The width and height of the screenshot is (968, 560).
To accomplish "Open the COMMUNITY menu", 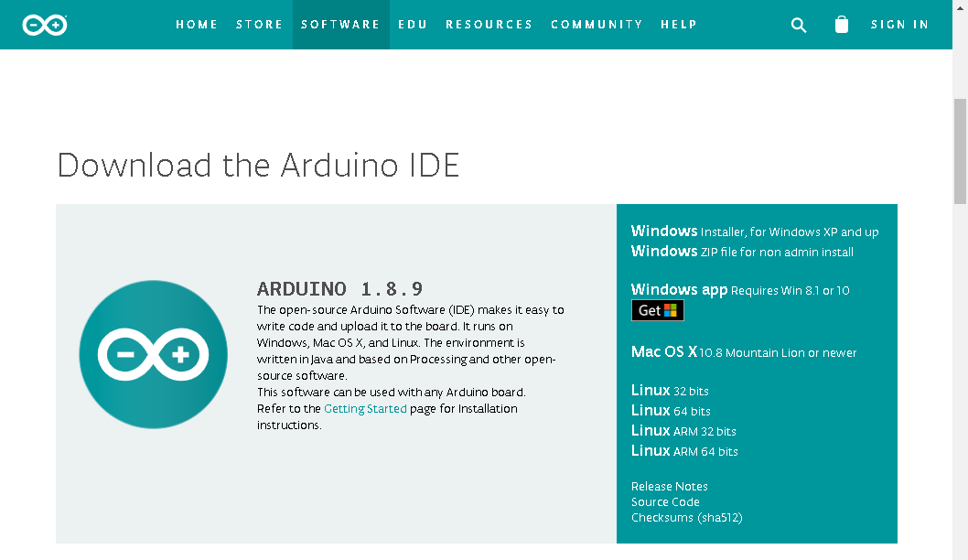I will pyautogui.click(x=597, y=25).
